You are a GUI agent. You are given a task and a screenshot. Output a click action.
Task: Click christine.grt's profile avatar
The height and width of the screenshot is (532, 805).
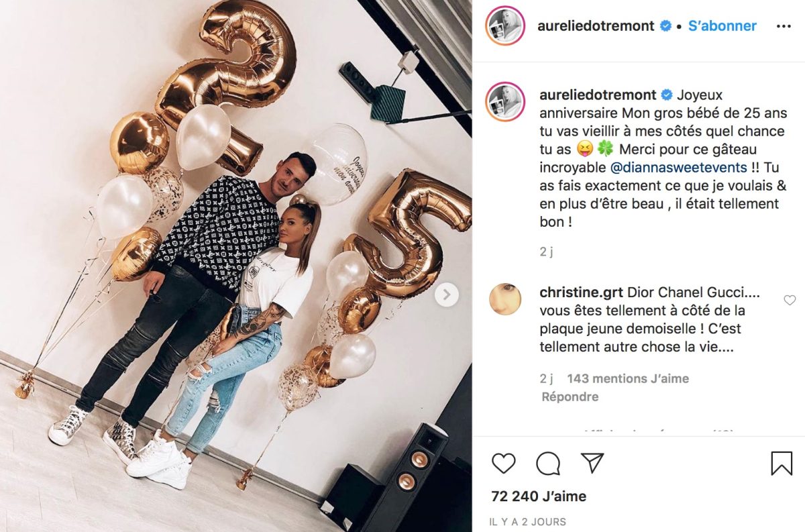pos(506,299)
